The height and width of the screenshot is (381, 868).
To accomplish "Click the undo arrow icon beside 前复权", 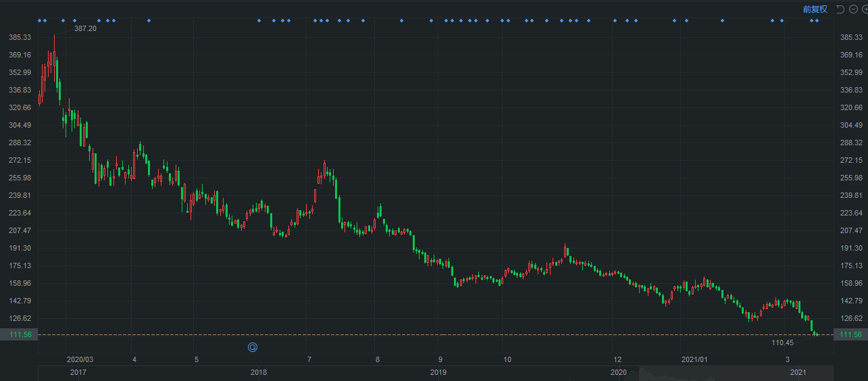I will coord(840,9).
